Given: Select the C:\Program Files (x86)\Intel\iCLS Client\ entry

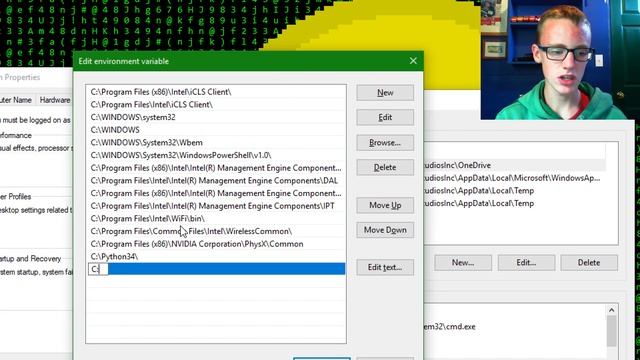Looking at the screenshot, I should (x=216, y=92).
